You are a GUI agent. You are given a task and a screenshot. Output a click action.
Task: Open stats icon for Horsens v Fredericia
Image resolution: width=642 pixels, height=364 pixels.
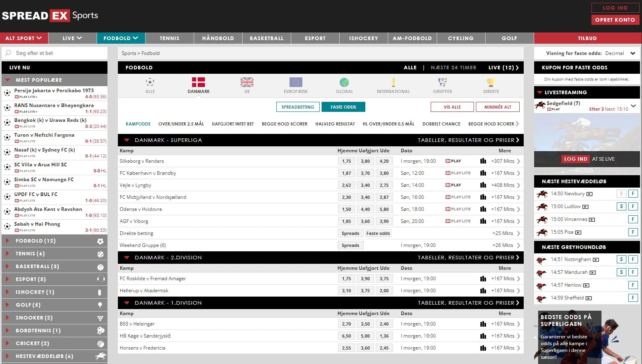point(483,348)
